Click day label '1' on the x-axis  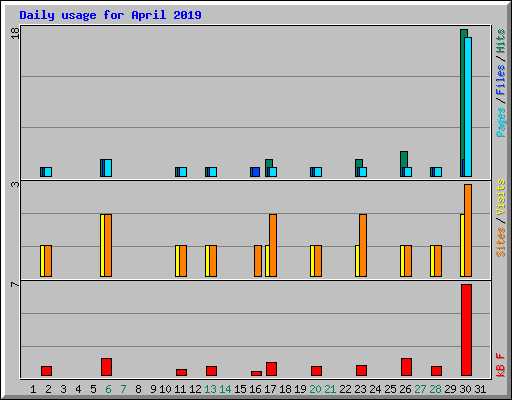click(33, 389)
